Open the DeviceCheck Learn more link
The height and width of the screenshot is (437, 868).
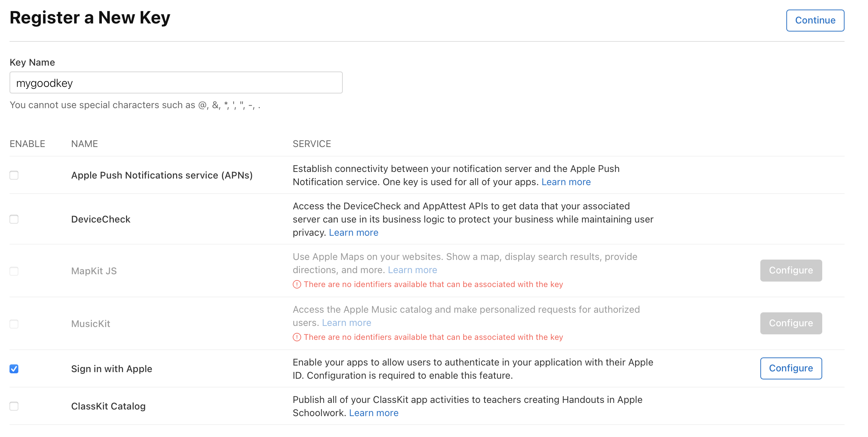click(x=353, y=233)
